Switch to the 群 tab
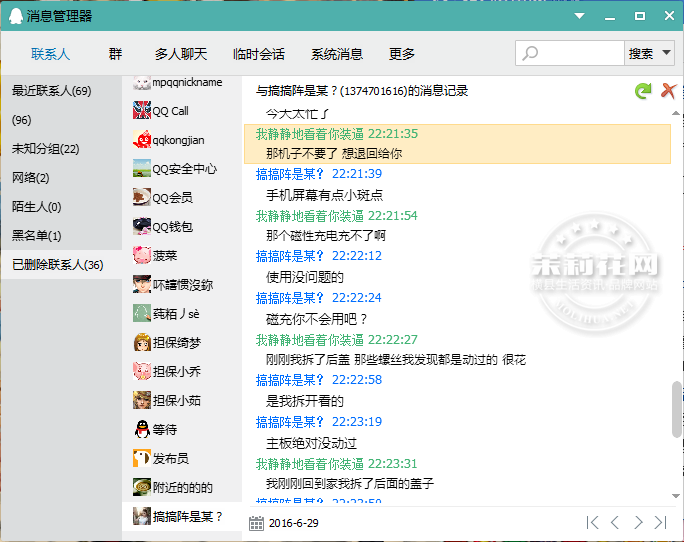The width and height of the screenshot is (684, 542). tap(115, 54)
